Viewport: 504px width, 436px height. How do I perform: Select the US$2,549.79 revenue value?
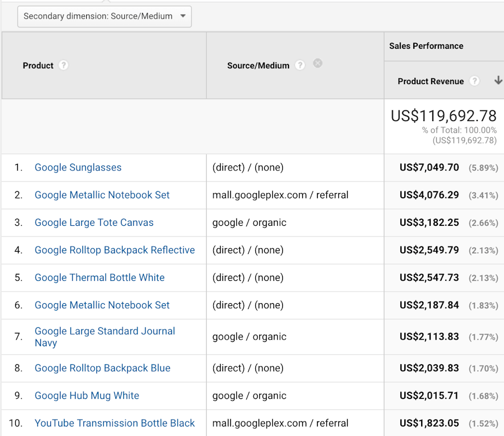429,250
